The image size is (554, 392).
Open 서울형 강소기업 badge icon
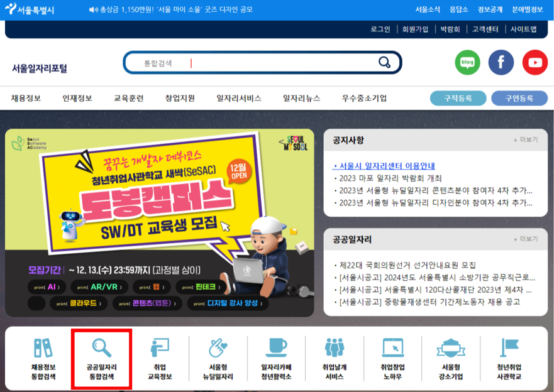click(x=451, y=348)
